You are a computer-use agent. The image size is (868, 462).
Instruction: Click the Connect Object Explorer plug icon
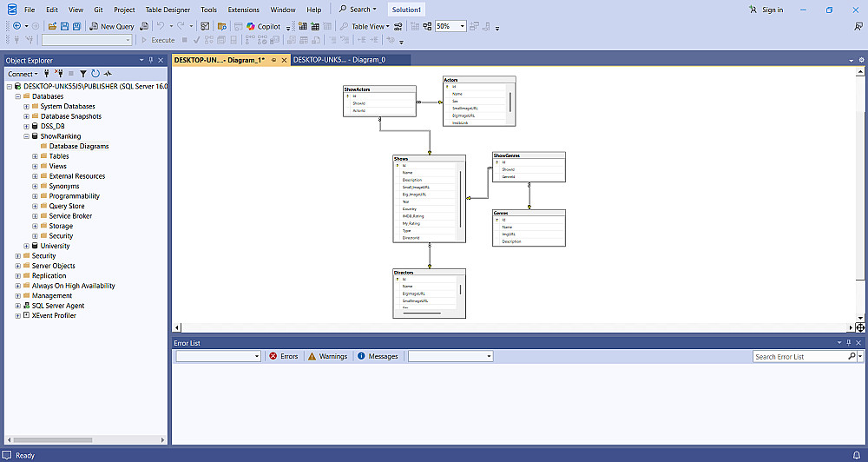click(x=47, y=74)
